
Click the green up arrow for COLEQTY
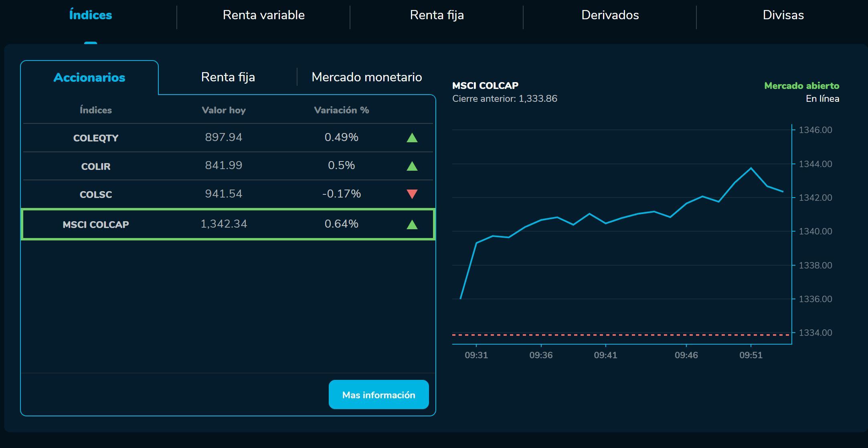[412, 137]
